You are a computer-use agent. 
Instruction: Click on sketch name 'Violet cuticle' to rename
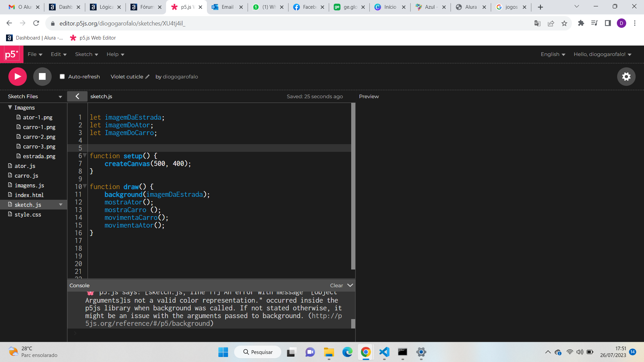(127, 76)
